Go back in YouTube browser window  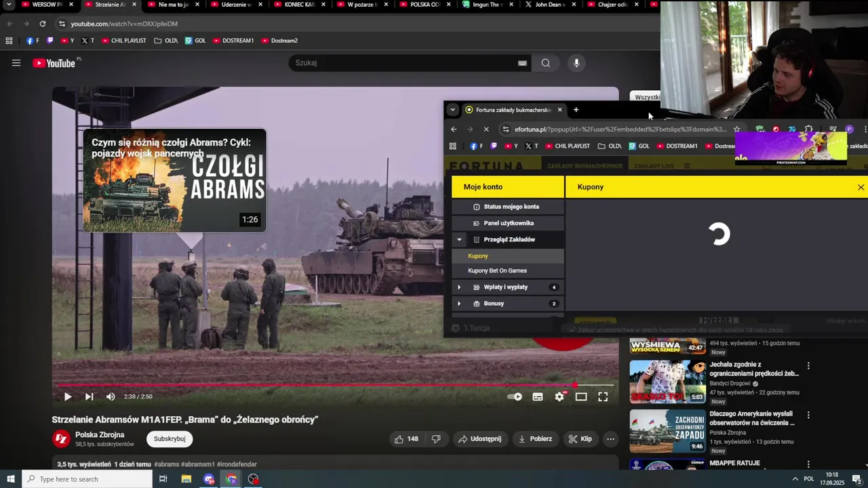[9, 24]
